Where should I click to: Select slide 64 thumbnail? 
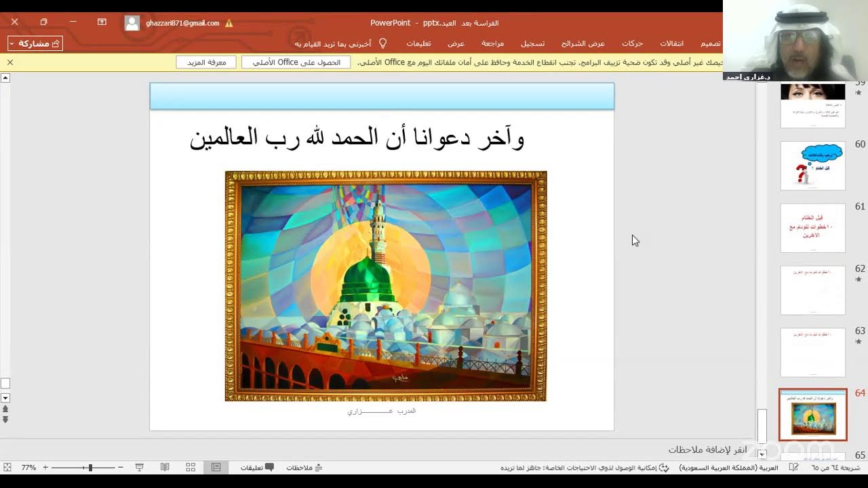point(812,414)
